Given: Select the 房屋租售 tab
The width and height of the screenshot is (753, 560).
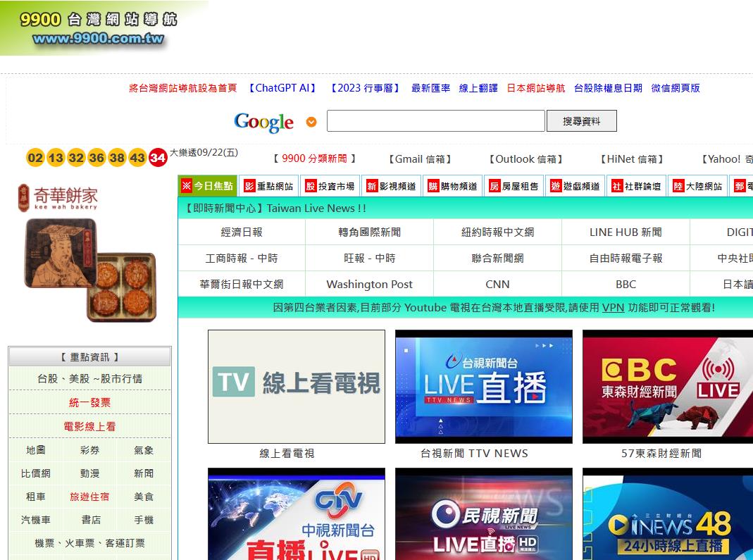Looking at the screenshot, I should pyautogui.click(x=514, y=187).
